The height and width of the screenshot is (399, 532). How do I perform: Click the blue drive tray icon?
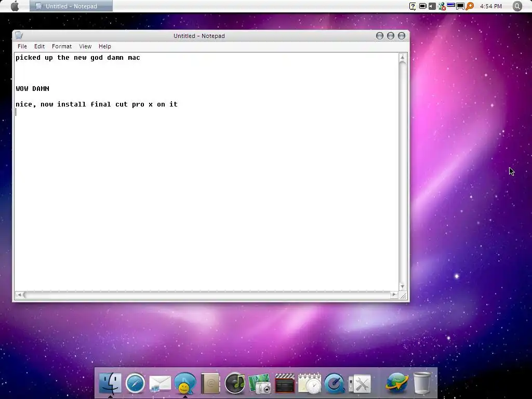click(451, 5)
